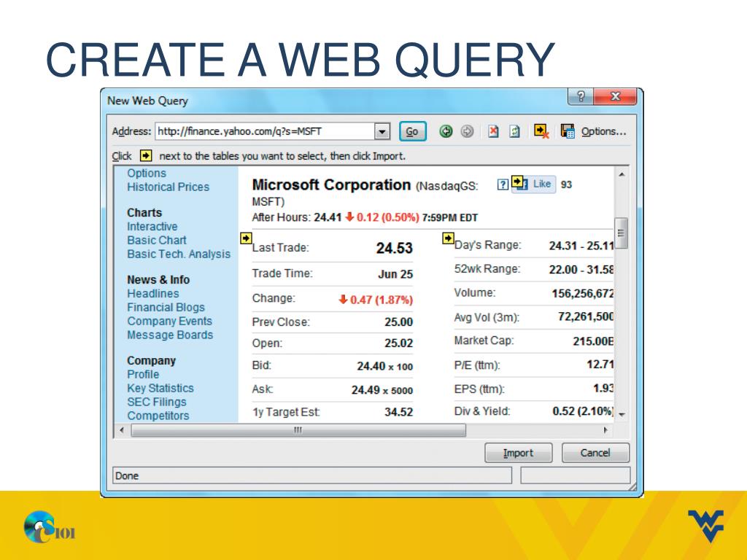Open the company Profile link
This screenshot has width=747, height=560.
point(143,375)
